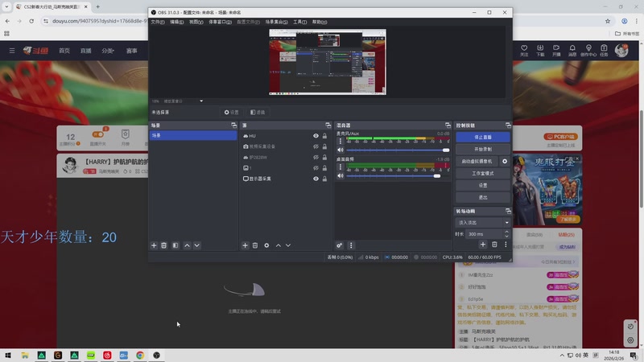Toggle the lock on the 视频采集设备 source
Viewport: 644px width, 362px height.
click(324, 146)
